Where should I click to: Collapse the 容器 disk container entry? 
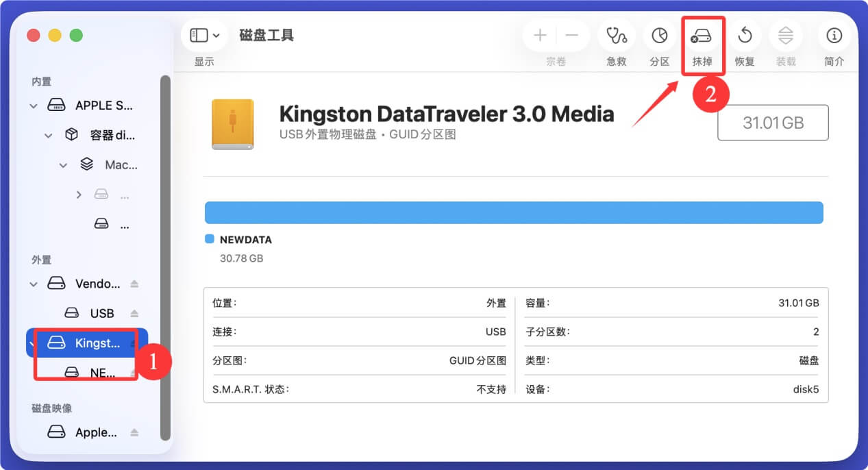pyautogui.click(x=47, y=135)
